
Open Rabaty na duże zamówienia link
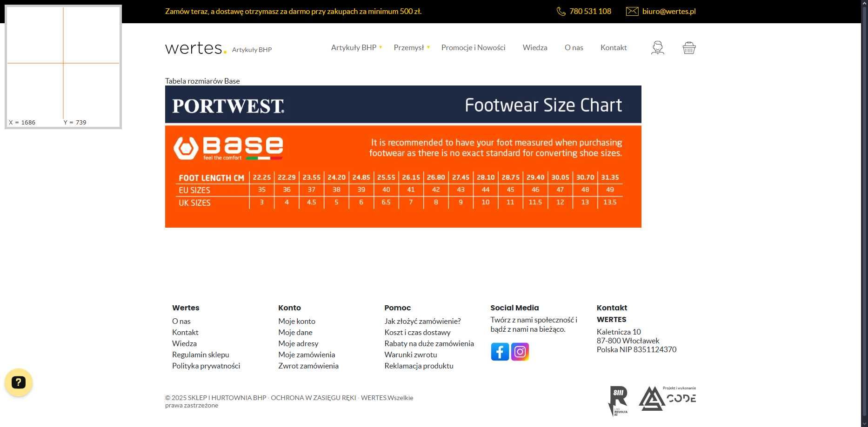(x=429, y=343)
